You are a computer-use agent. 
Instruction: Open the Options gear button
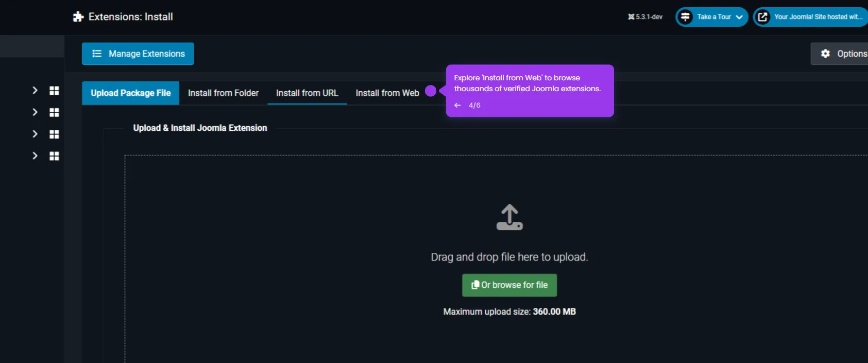840,54
